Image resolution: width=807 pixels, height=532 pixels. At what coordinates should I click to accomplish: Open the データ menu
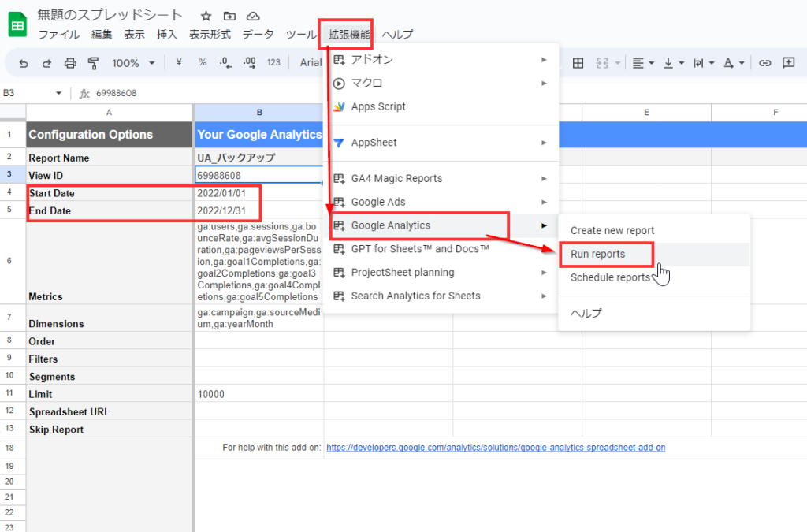pyautogui.click(x=258, y=35)
